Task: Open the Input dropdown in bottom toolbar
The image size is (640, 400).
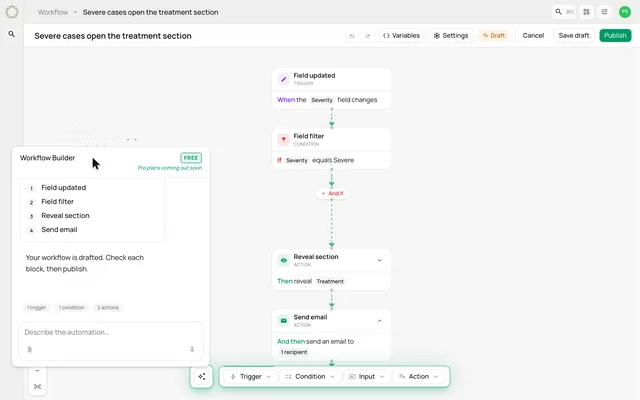Action: tap(366, 376)
